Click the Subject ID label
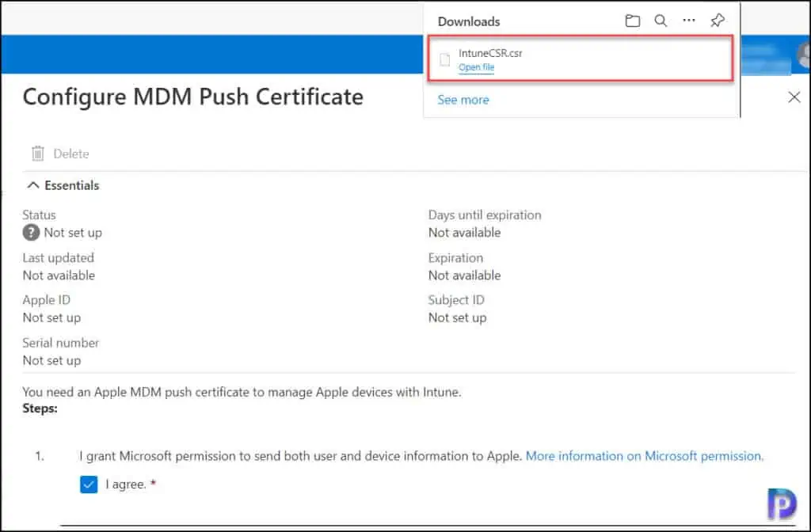The width and height of the screenshot is (811, 532). pyautogui.click(x=456, y=300)
